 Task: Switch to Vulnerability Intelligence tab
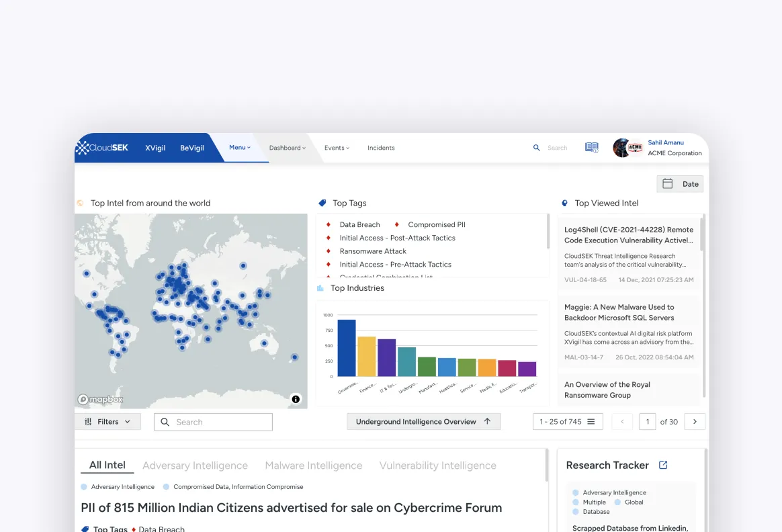(438, 465)
